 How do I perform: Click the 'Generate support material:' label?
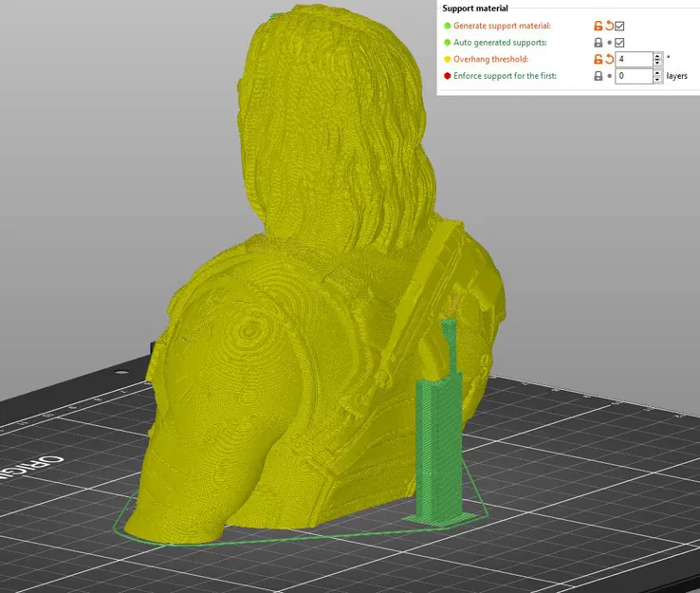502,26
